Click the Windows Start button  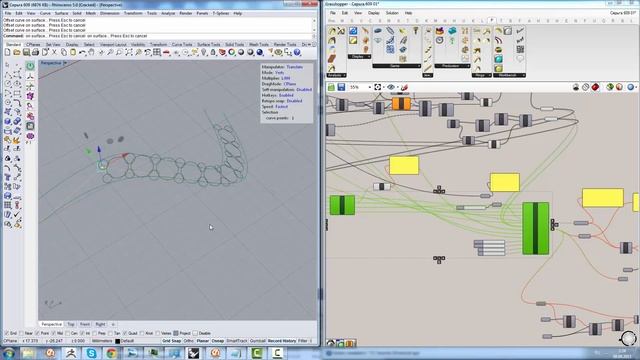(9, 353)
